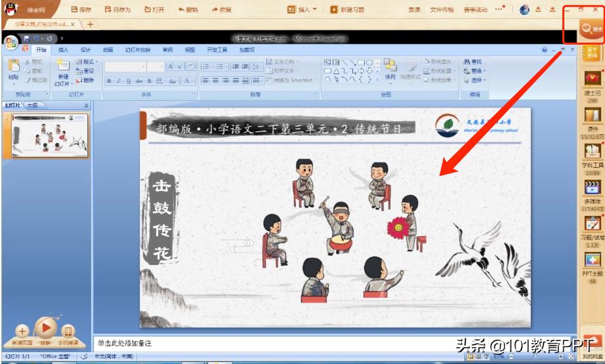Open the font size combo box
The width and height of the screenshot is (605, 364).
coord(156,67)
